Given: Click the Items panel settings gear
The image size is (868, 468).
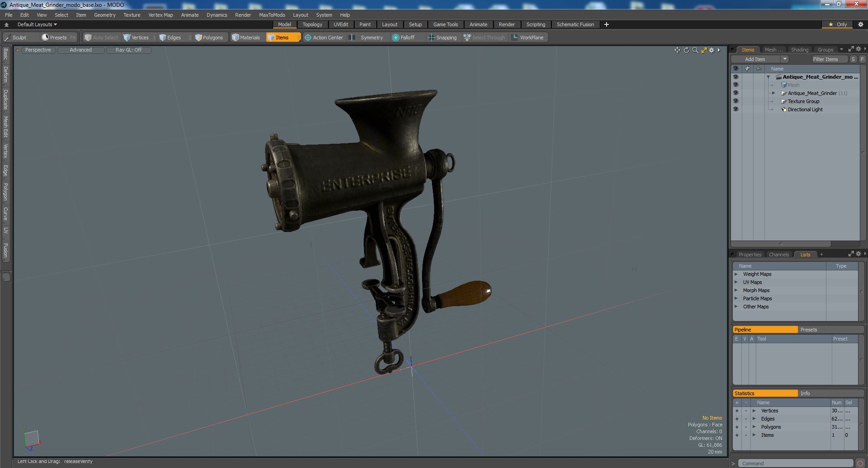Looking at the screenshot, I should (x=859, y=49).
